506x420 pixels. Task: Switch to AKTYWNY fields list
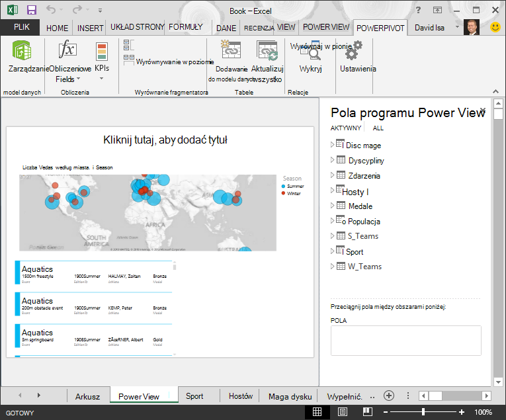(346, 128)
